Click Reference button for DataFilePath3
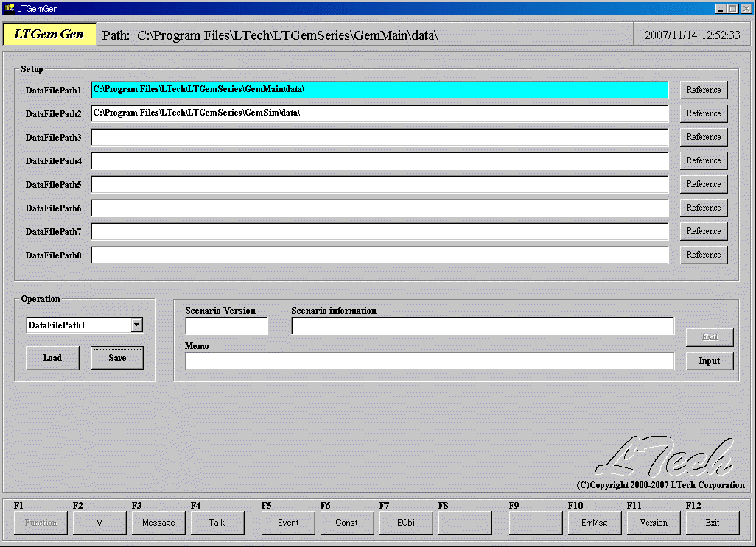Viewport: 756px width, 547px height. [703, 137]
